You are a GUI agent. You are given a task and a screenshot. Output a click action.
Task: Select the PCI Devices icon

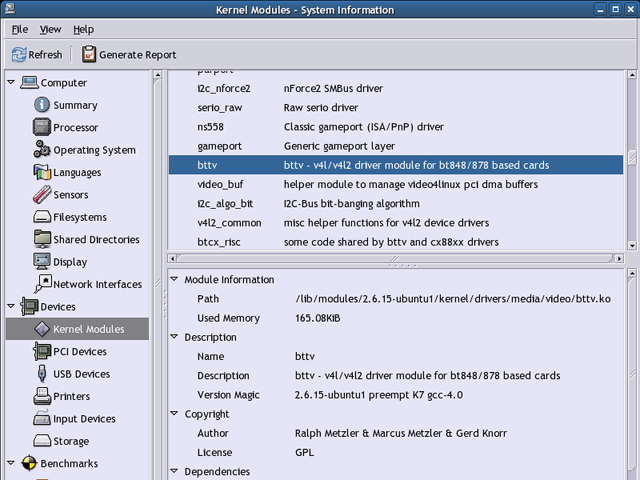tap(42, 352)
